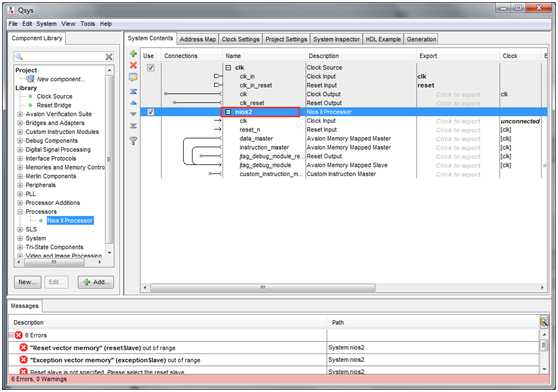
Task: Click the move-to-top toolbar icon
Action: (x=133, y=91)
